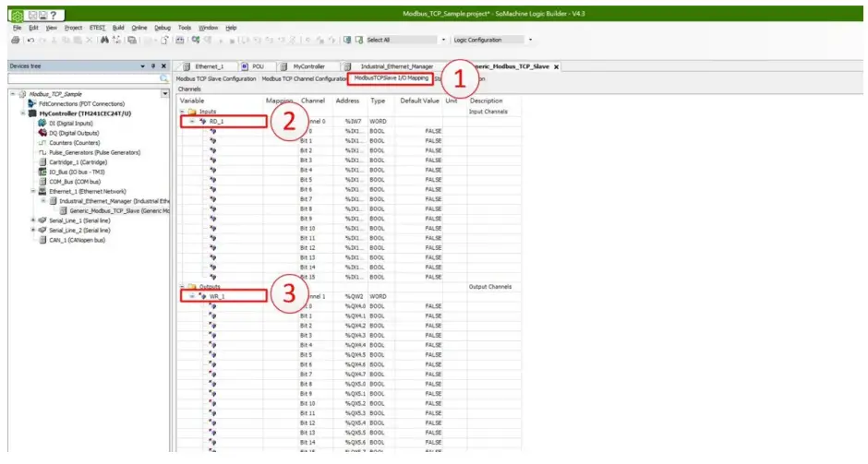This screenshot has height=464, width=868.
Task: Click the Devices tree search field
Action: pyautogui.click(x=81, y=80)
